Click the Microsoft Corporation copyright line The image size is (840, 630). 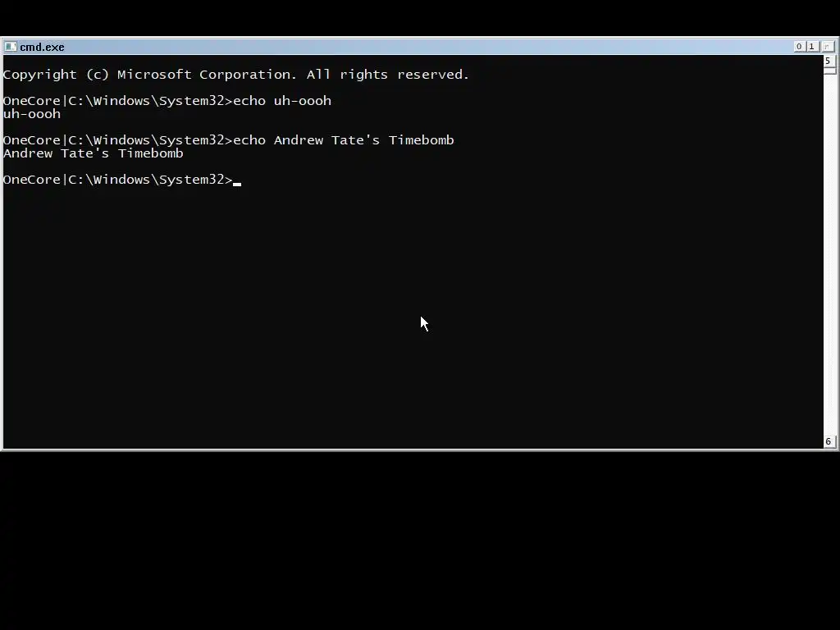click(235, 75)
